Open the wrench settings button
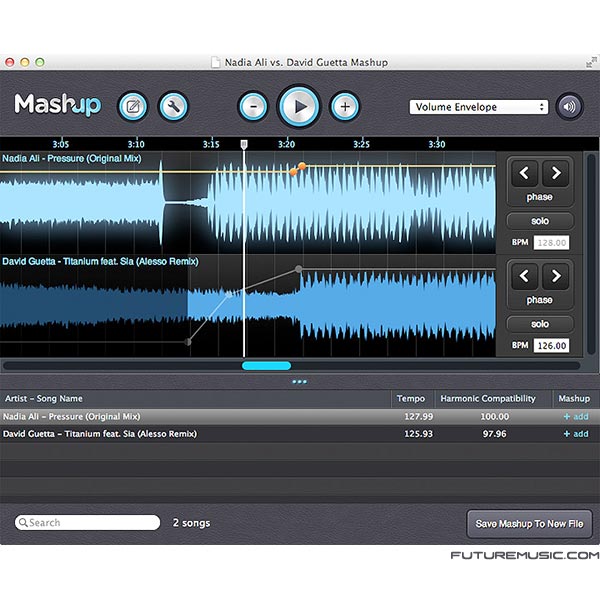The image size is (600, 600). 173,106
